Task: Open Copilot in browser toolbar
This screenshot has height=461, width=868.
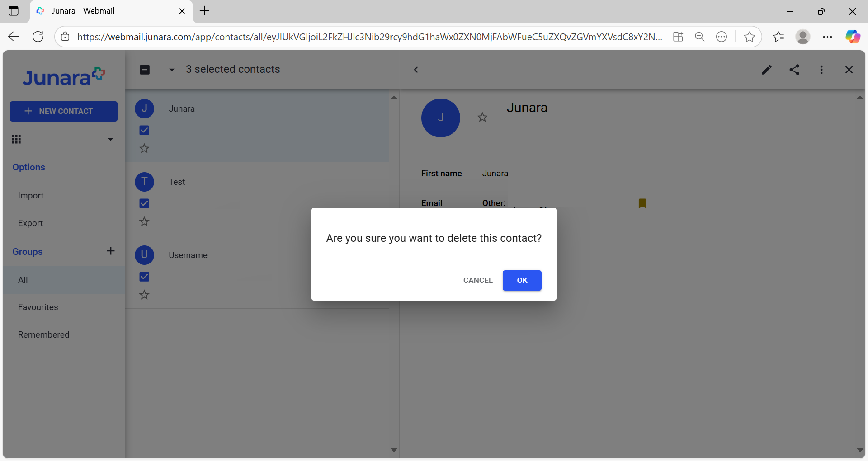Action: [853, 37]
